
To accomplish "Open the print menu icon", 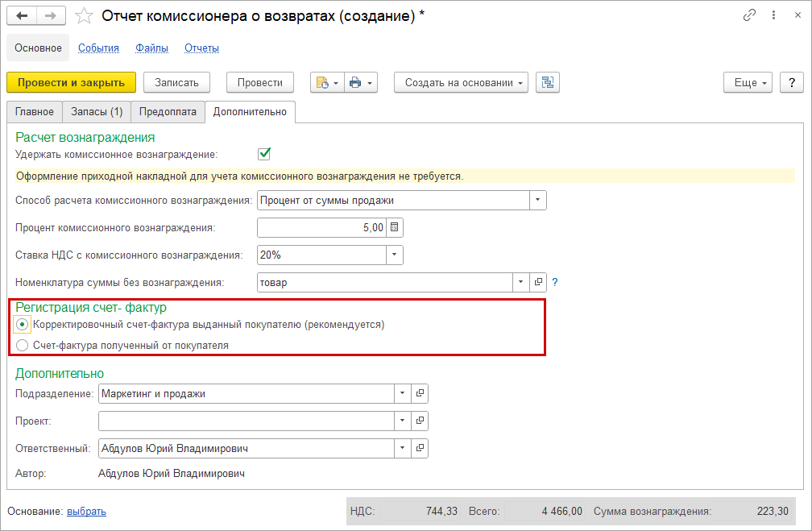I will click(360, 82).
